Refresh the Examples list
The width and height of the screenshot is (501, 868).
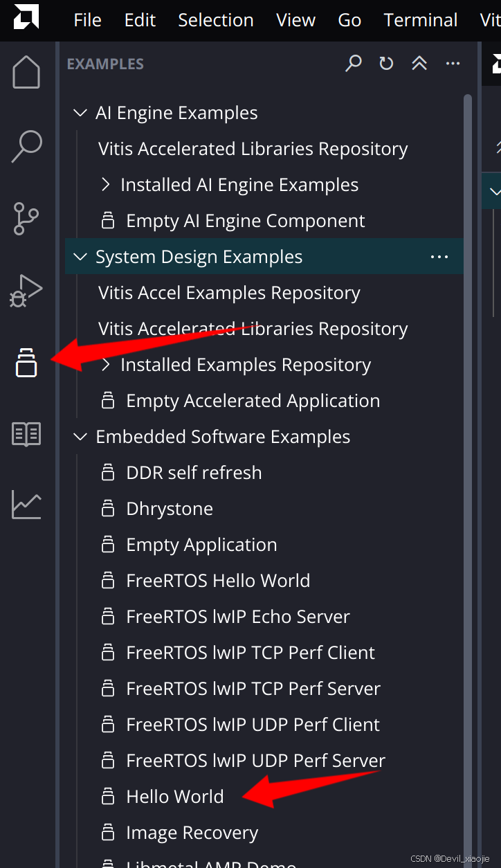pos(386,64)
